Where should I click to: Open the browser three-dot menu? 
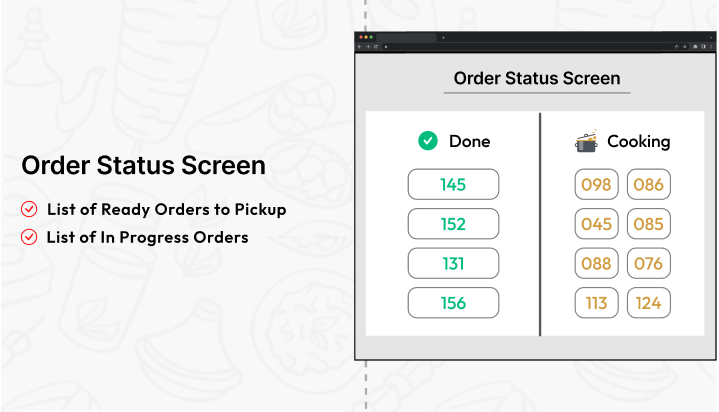click(711, 46)
